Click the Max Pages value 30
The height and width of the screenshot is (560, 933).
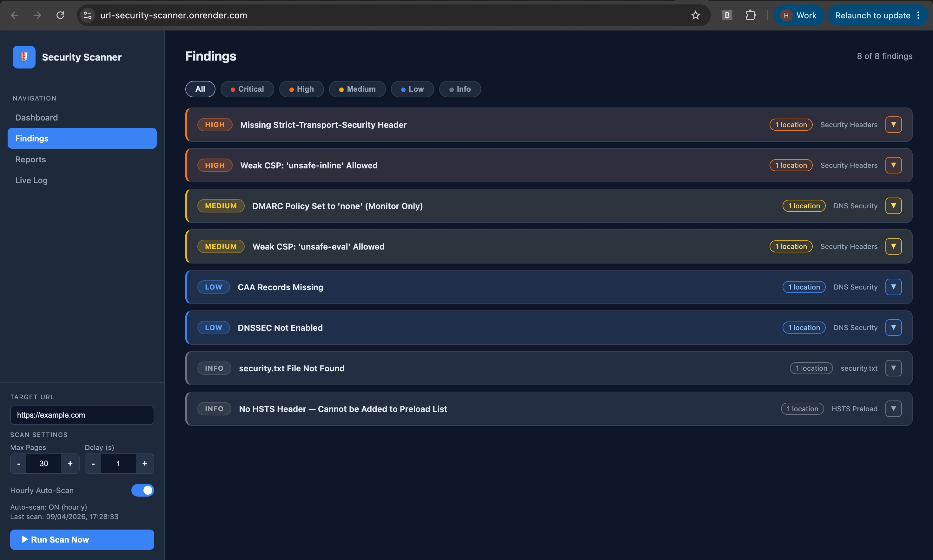point(44,463)
